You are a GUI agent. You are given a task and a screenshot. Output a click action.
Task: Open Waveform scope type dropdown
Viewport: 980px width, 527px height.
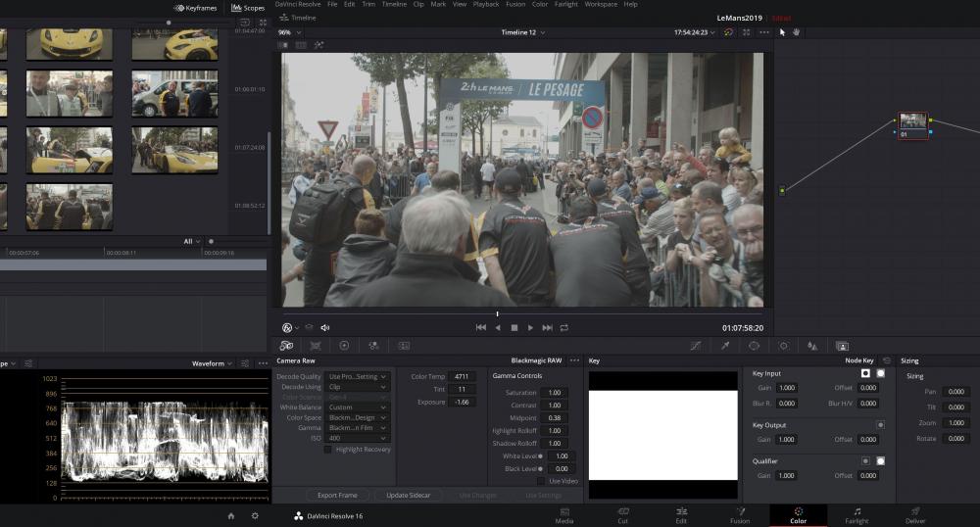212,363
